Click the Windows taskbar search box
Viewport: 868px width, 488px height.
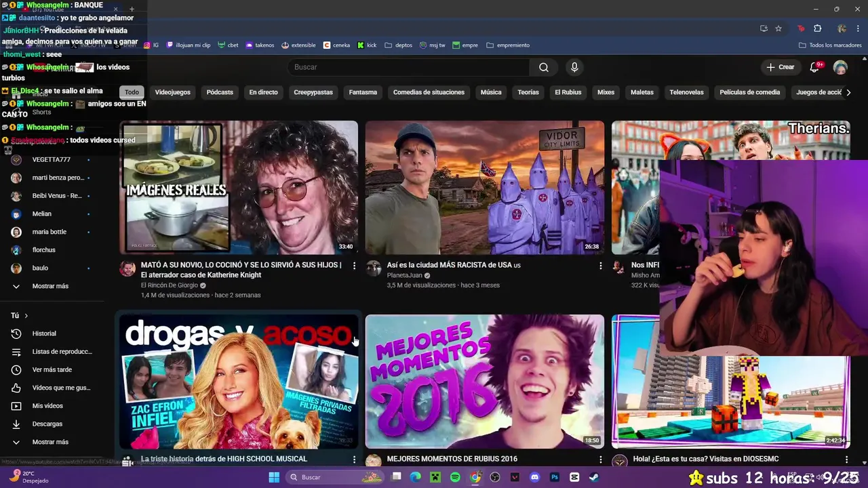coord(334,477)
